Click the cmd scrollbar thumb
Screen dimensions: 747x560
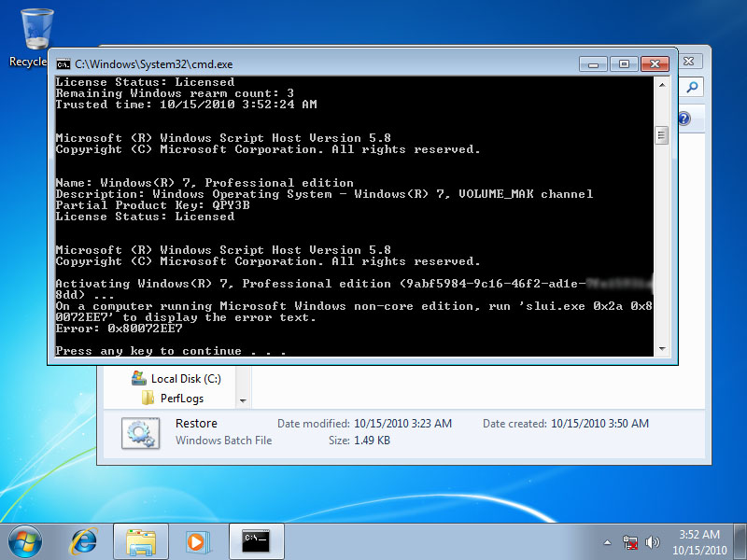pyautogui.click(x=662, y=135)
